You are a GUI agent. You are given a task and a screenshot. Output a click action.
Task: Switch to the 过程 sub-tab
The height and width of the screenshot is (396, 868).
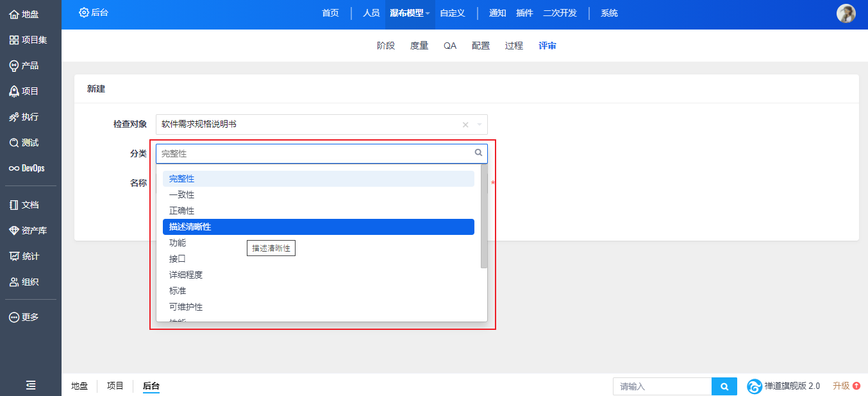coord(514,46)
